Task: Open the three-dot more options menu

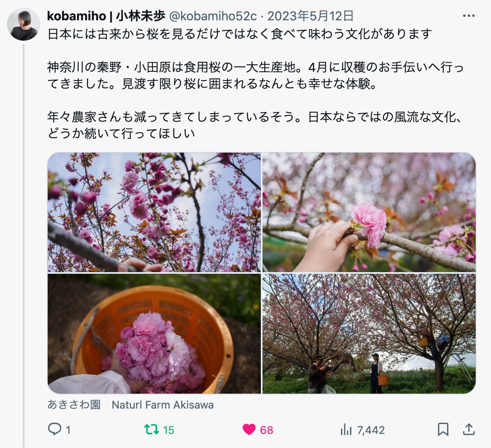Action: [x=469, y=16]
